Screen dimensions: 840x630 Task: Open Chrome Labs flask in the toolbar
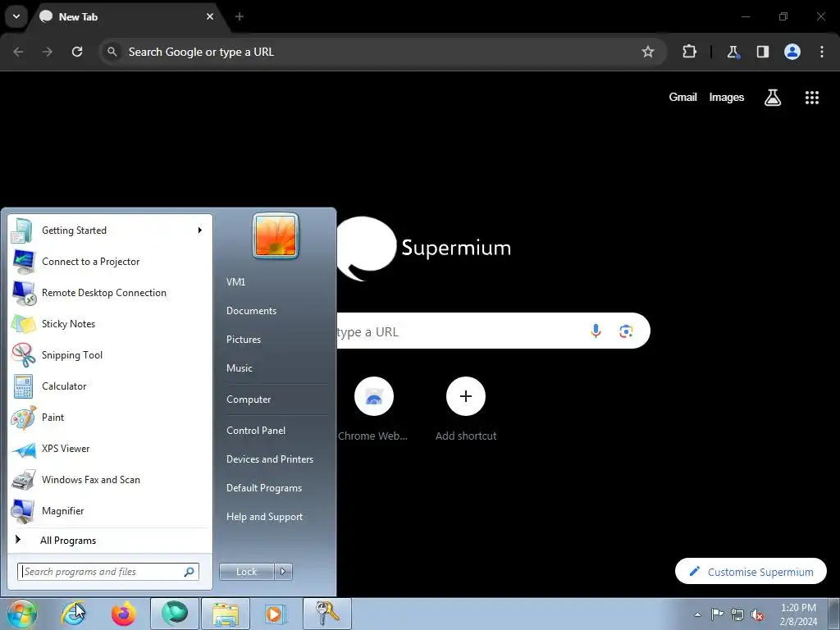click(x=733, y=52)
